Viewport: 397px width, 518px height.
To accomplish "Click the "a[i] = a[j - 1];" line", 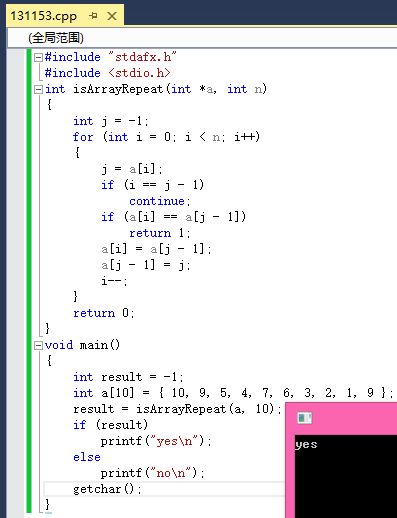I will (x=156, y=249).
